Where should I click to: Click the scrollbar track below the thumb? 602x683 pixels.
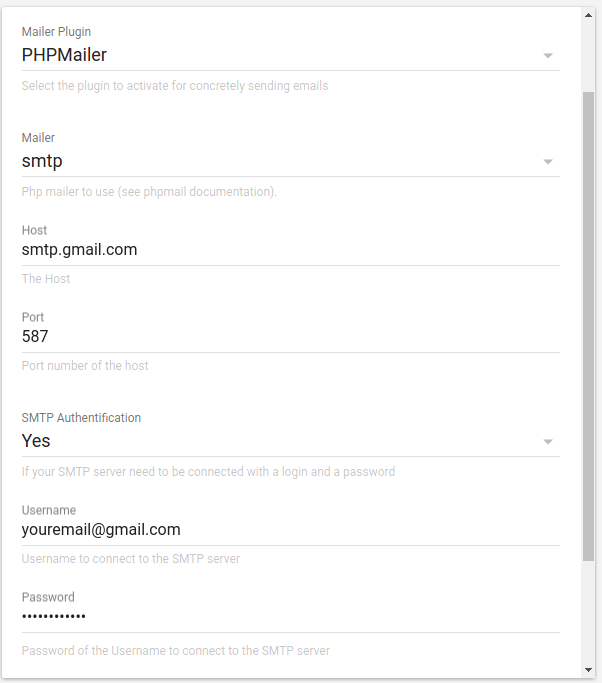click(x=588, y=612)
